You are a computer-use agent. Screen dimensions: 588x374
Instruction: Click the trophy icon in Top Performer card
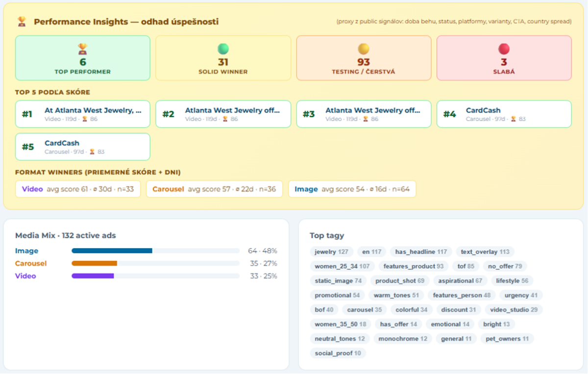click(x=82, y=49)
